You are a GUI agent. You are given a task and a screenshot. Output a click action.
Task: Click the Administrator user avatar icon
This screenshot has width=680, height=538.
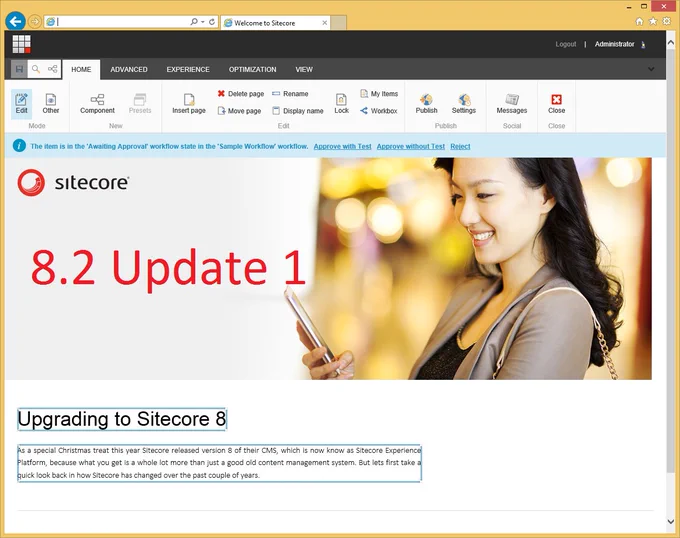click(x=644, y=44)
